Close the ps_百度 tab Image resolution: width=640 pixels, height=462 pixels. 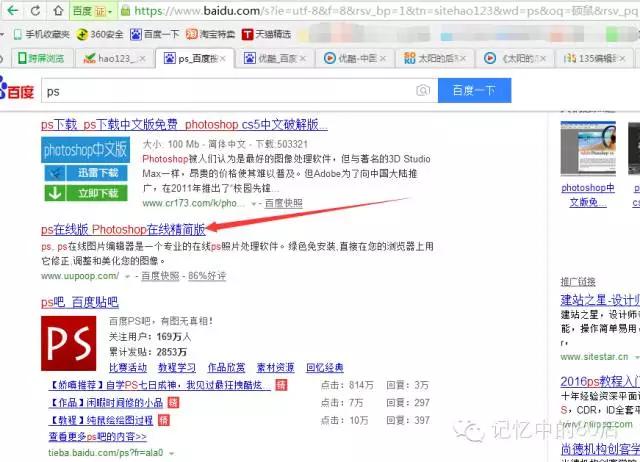point(223,59)
